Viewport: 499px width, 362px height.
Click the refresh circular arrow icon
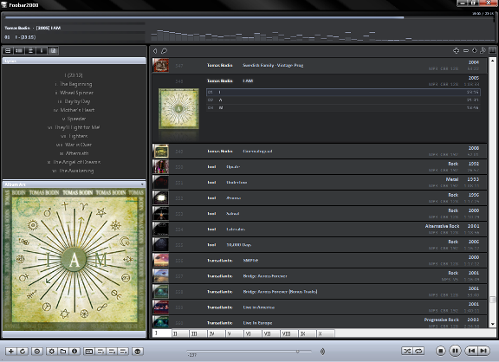click(23, 351)
